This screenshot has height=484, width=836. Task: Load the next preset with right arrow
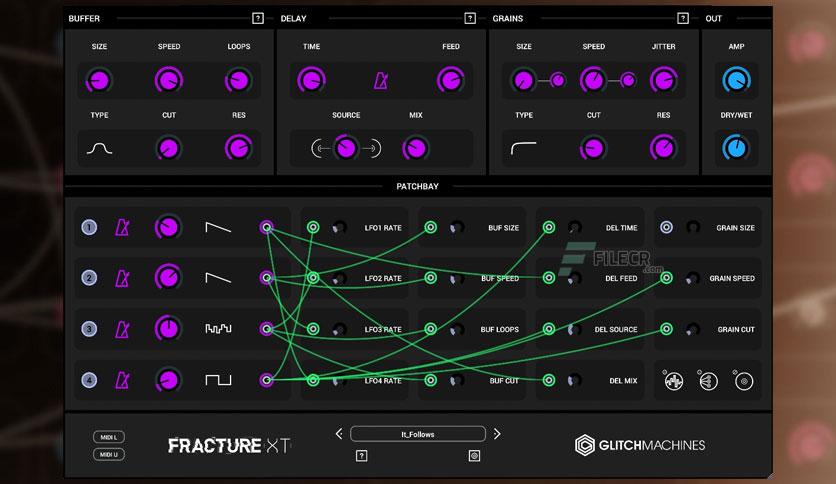click(497, 434)
